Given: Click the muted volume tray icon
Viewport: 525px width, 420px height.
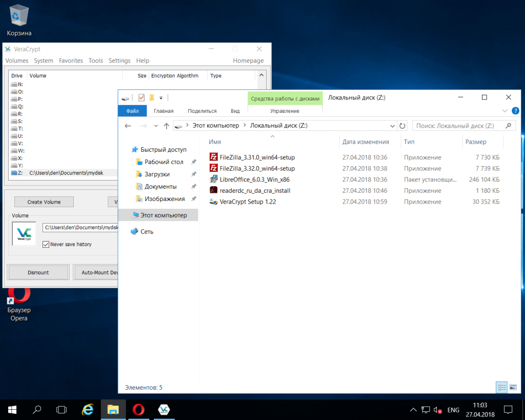Looking at the screenshot, I should [438, 410].
